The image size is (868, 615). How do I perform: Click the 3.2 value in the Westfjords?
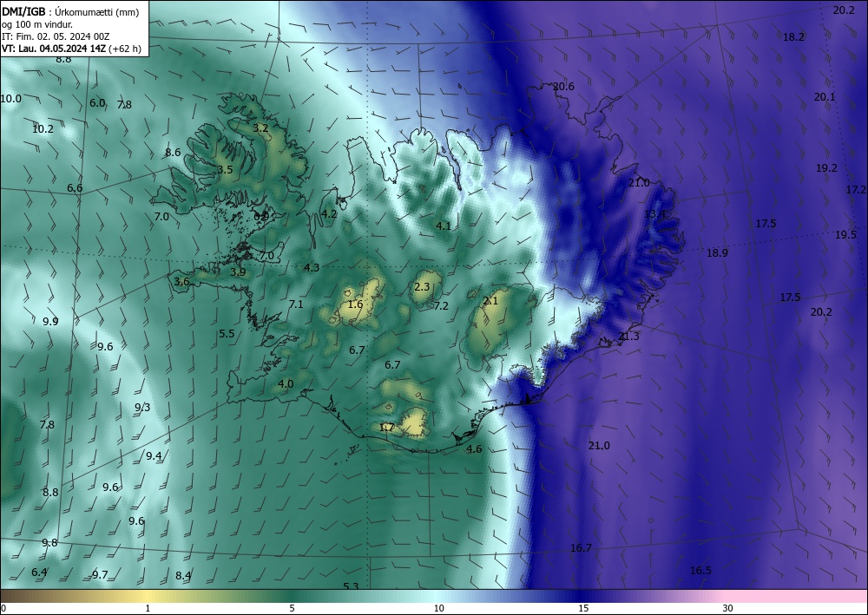260,128
